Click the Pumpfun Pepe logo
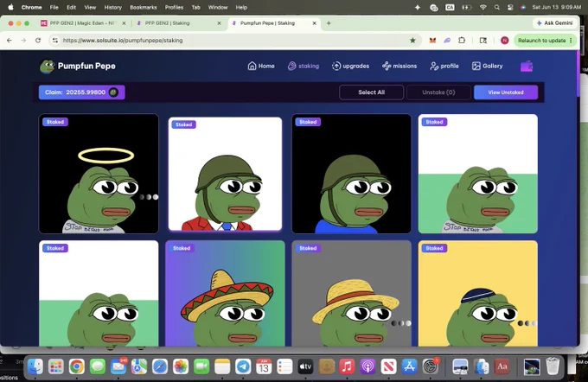Viewport: 588px width, 382px height. pos(78,66)
